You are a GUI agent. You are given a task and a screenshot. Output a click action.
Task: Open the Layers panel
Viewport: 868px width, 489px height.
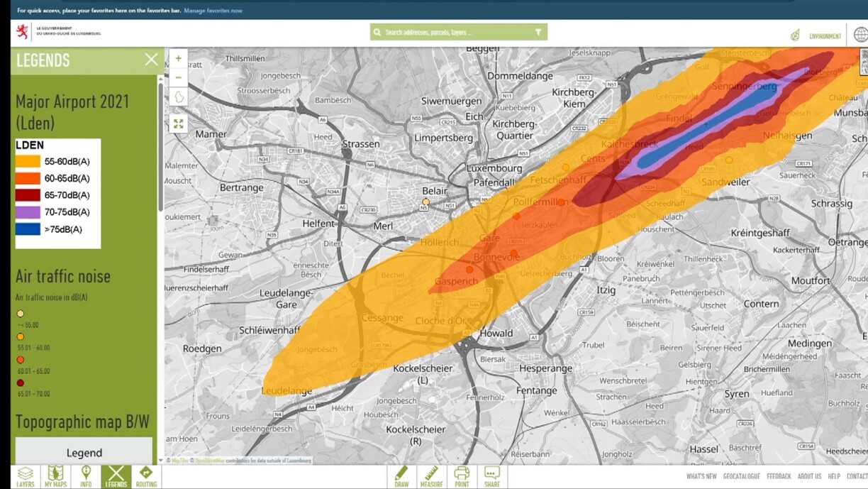(26, 476)
